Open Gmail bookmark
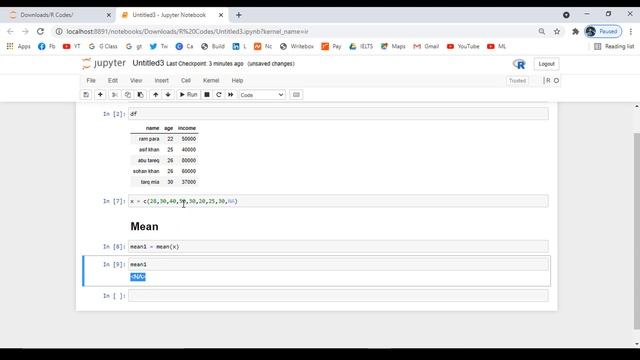Screen dimensions: 640x360 [426, 47]
